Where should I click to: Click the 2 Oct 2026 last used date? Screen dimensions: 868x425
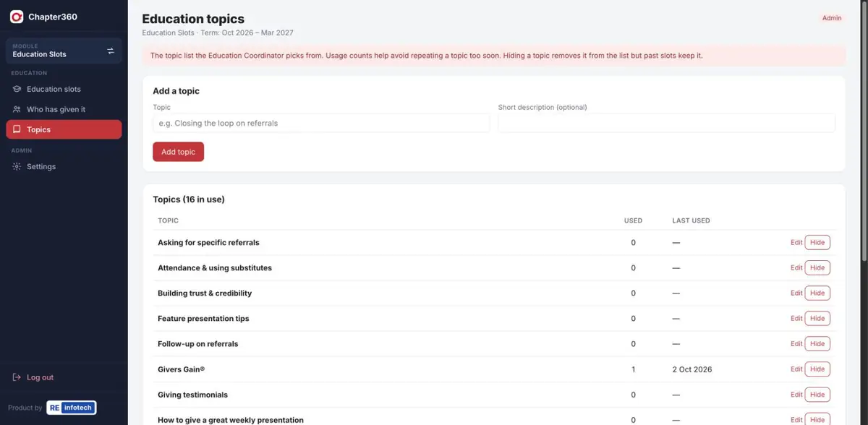pyautogui.click(x=692, y=369)
